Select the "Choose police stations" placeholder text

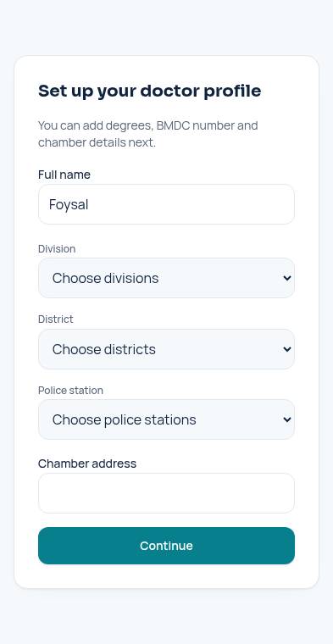[x=124, y=419]
